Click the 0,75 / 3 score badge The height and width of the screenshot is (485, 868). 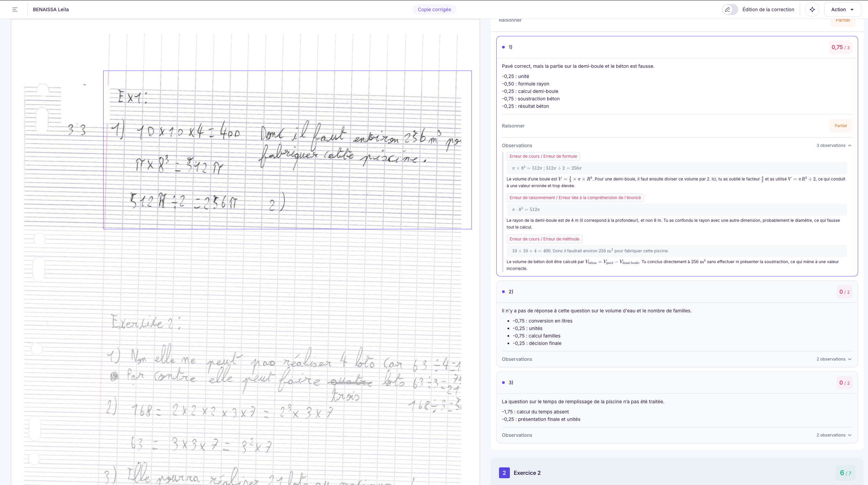point(840,47)
